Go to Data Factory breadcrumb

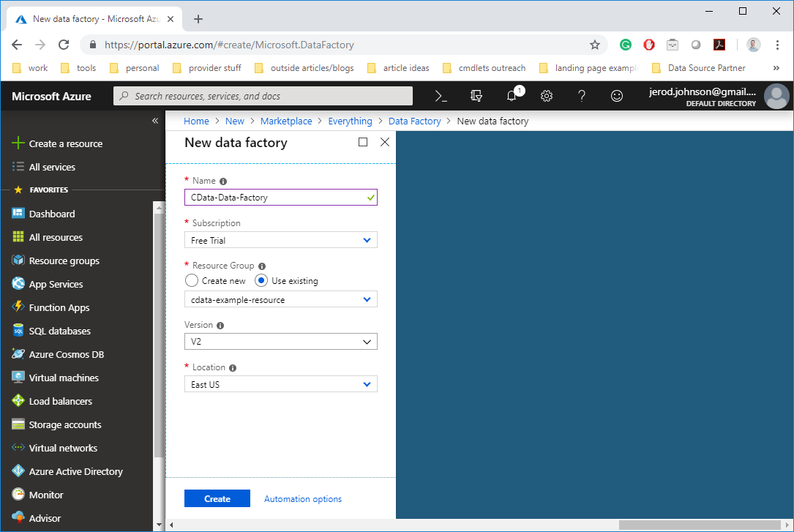click(415, 121)
